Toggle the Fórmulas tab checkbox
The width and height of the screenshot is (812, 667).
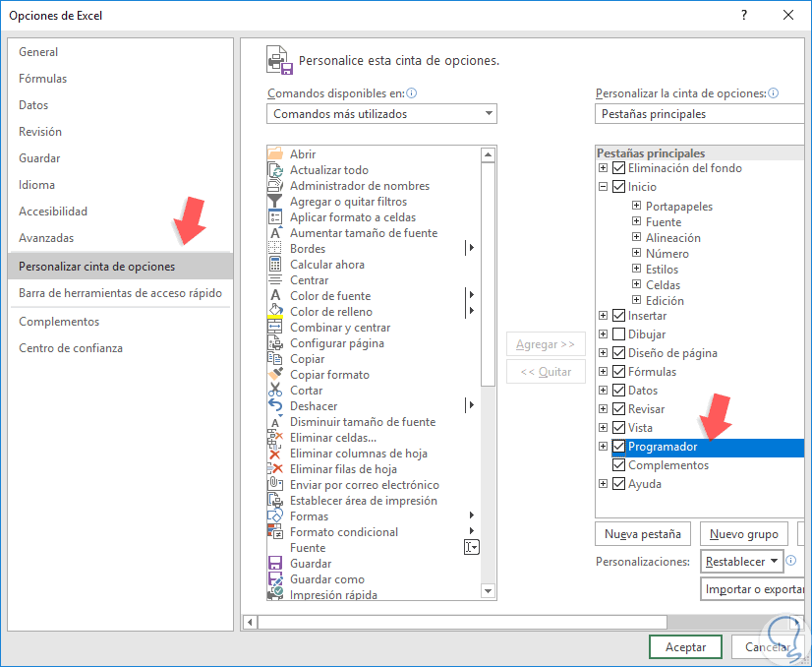click(618, 372)
